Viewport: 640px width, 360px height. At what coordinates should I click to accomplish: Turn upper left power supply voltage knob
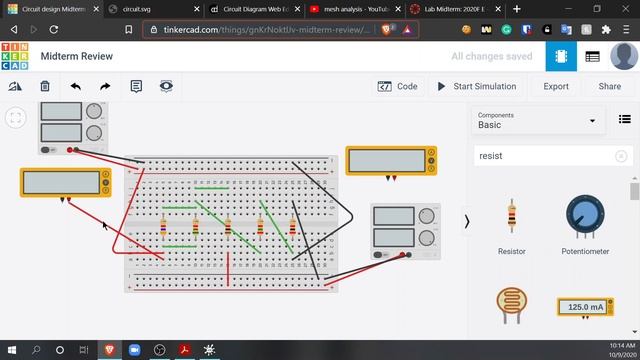click(94, 111)
